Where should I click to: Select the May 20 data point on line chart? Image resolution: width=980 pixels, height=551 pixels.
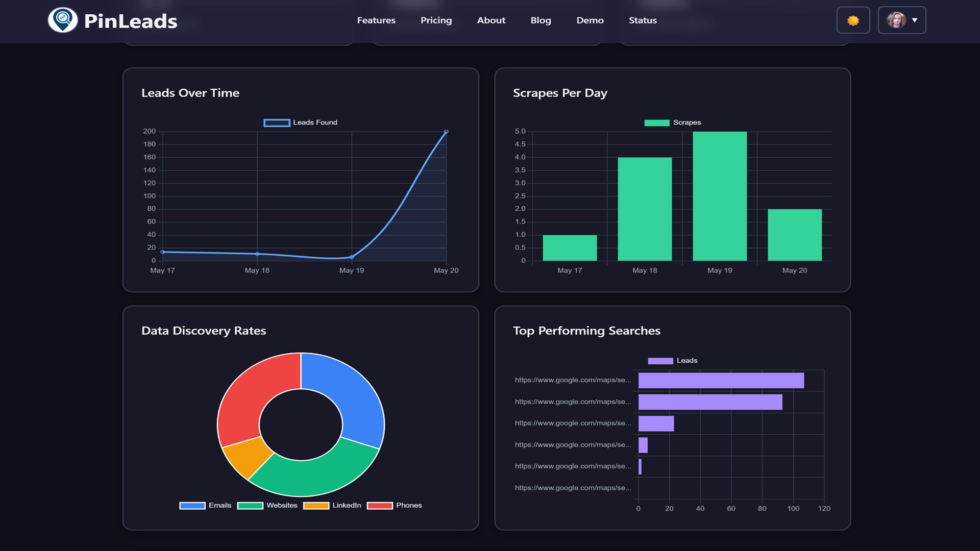[446, 132]
